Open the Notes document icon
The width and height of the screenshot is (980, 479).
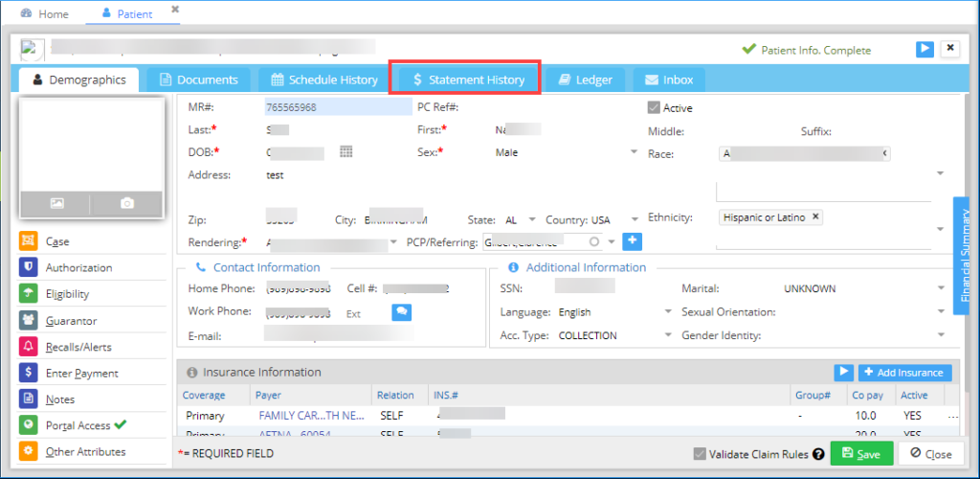[x=28, y=399]
